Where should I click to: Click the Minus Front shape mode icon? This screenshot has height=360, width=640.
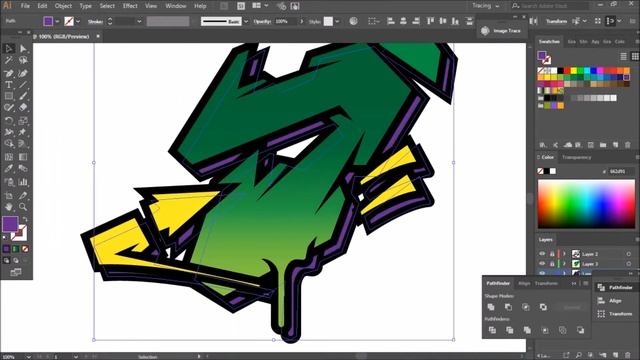point(508,307)
